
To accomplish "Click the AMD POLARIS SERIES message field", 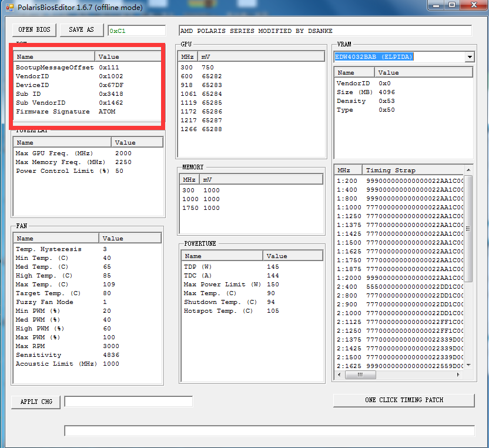I will tap(325, 31).
